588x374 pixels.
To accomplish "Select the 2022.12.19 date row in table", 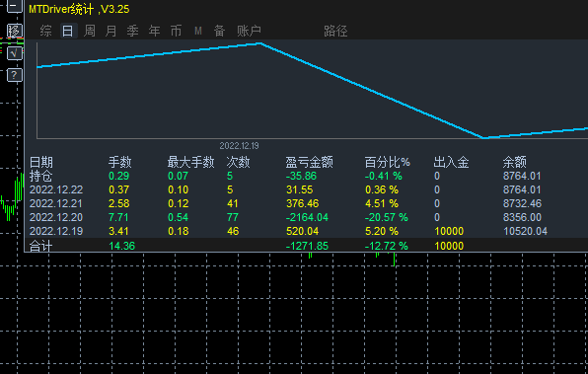I will [x=56, y=231].
